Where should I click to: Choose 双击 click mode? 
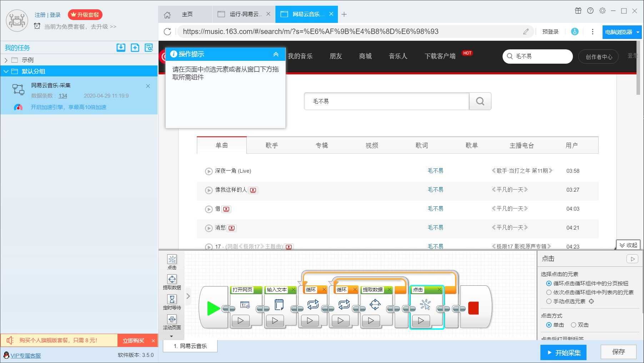(x=573, y=325)
